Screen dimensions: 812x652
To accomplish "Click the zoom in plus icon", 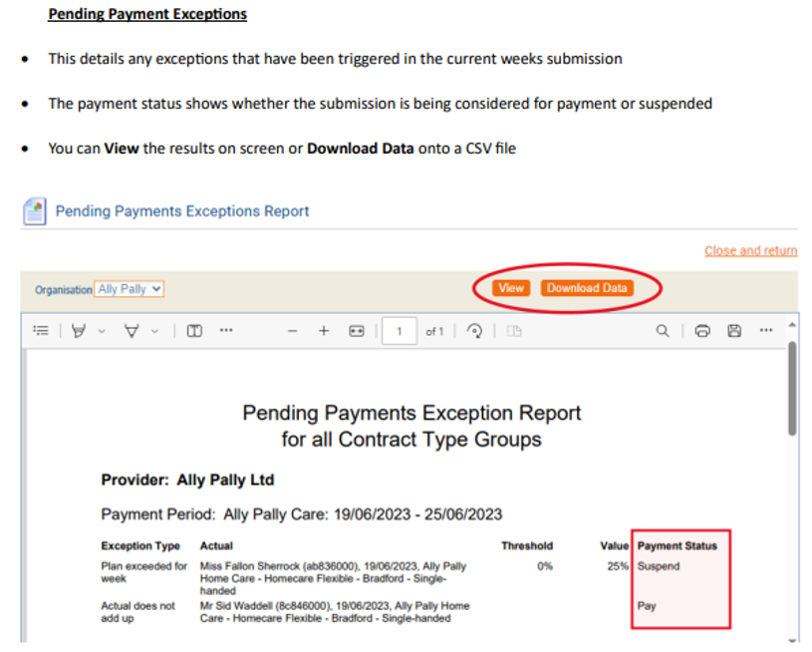I will pos(324,331).
